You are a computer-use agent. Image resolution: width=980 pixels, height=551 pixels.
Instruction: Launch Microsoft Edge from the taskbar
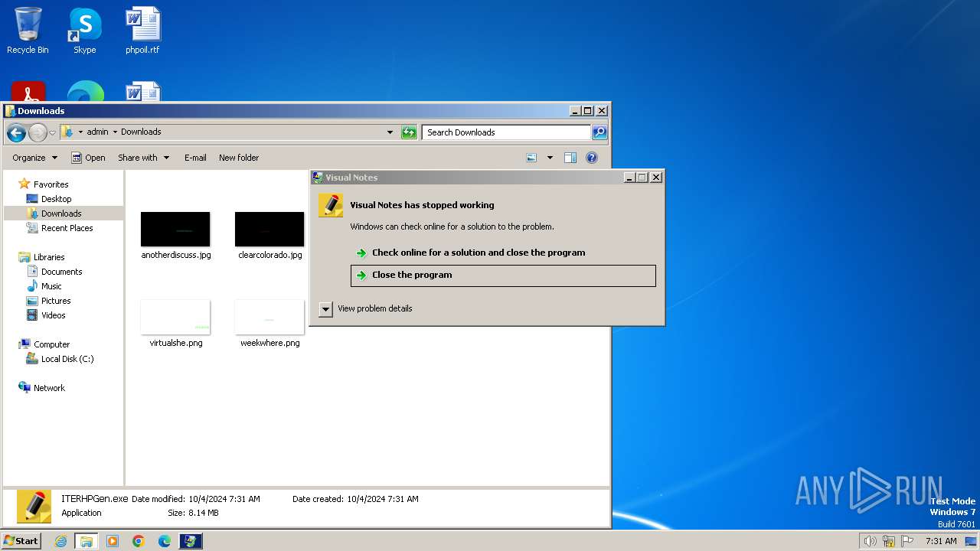[x=165, y=541]
